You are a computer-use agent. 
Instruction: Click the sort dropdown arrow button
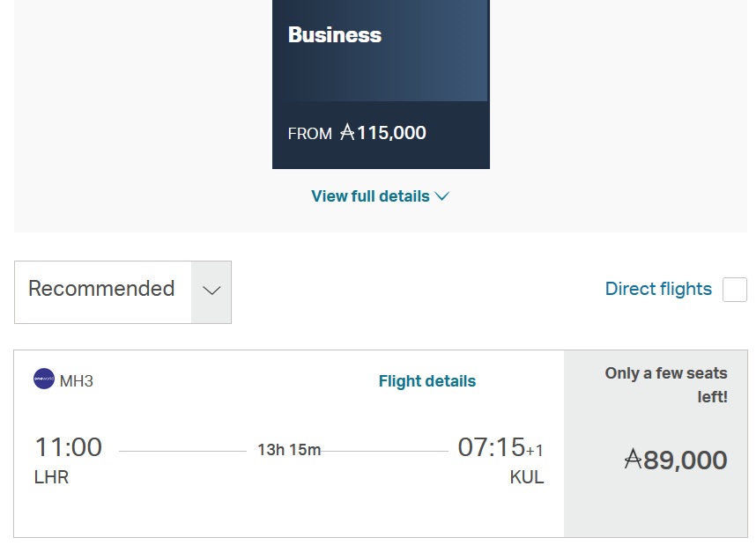[211, 291]
